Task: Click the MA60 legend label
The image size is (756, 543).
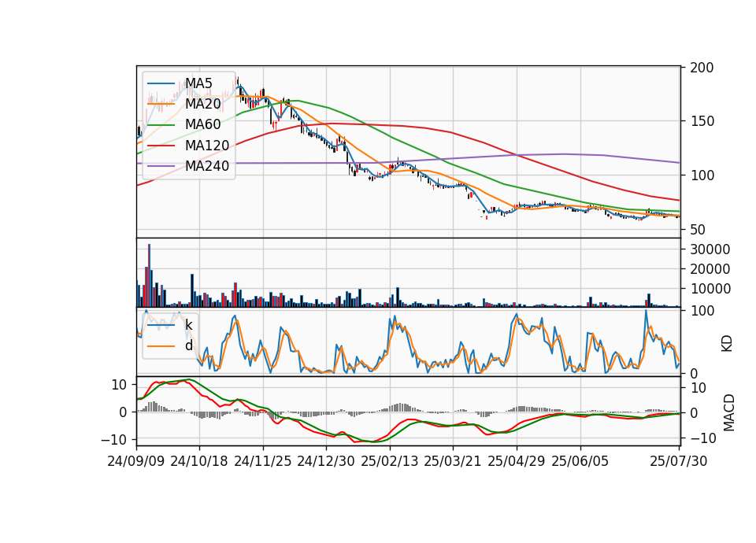Action: click(202, 125)
